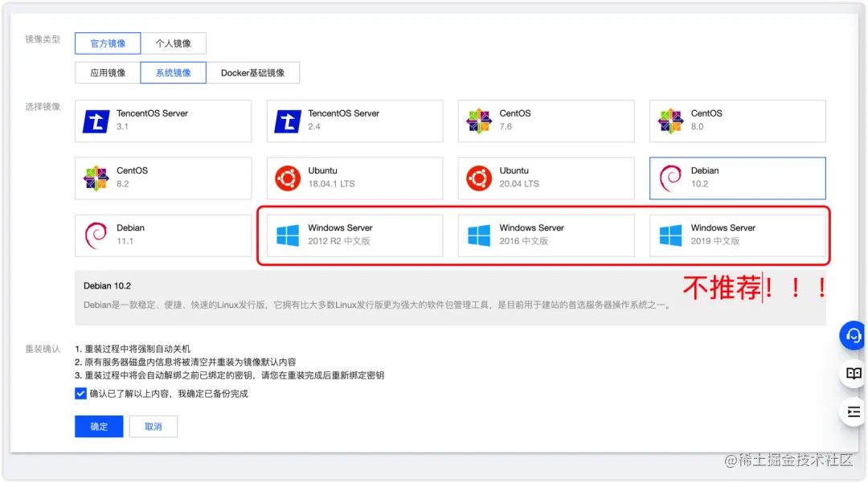Screen dimensions: 868x483
Task: Click the Debian 11.1 swirl icon
Action: 96,235
